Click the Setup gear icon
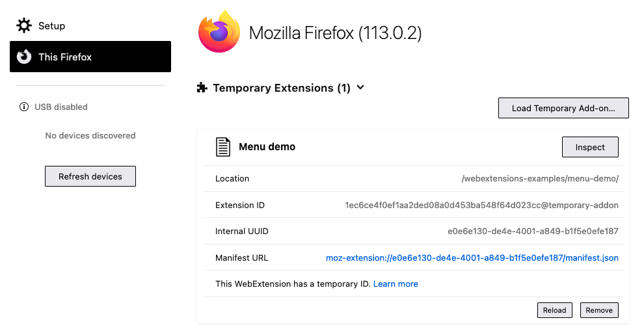Viewport: 644px width, 331px height. coord(24,26)
